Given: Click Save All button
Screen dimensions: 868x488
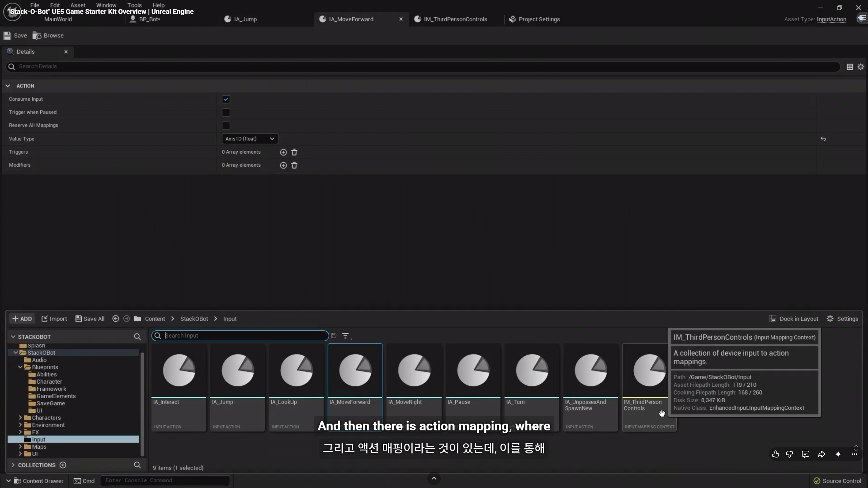Looking at the screenshot, I should pyautogui.click(x=90, y=319).
